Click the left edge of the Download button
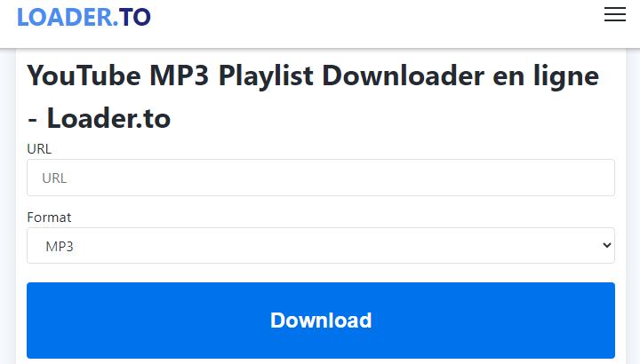Viewport: 640px width, 364px height. (36, 320)
